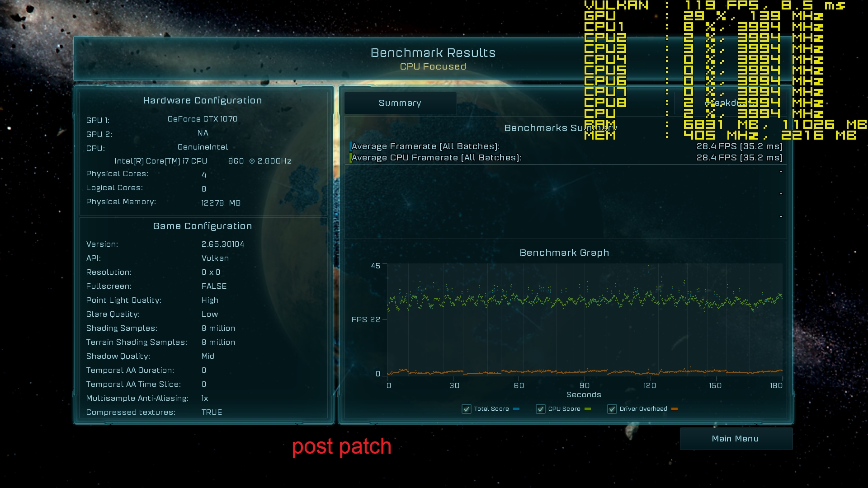Click the GeForce GTX 1070 GPU entry
The width and height of the screenshot is (868, 488).
coord(202,119)
